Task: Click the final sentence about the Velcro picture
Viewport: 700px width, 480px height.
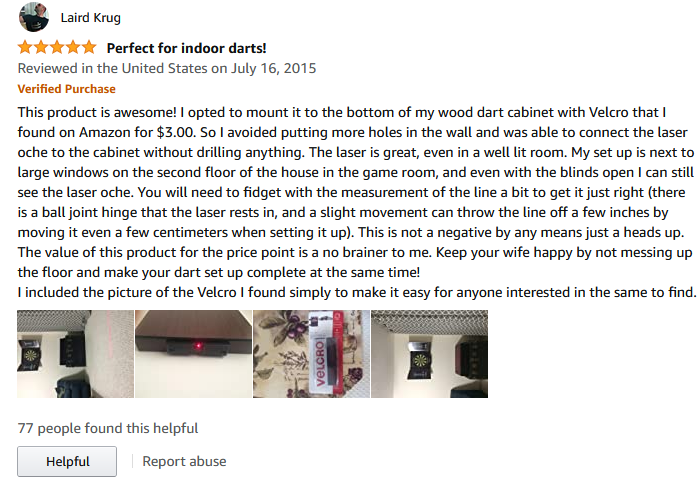Action: tap(356, 292)
